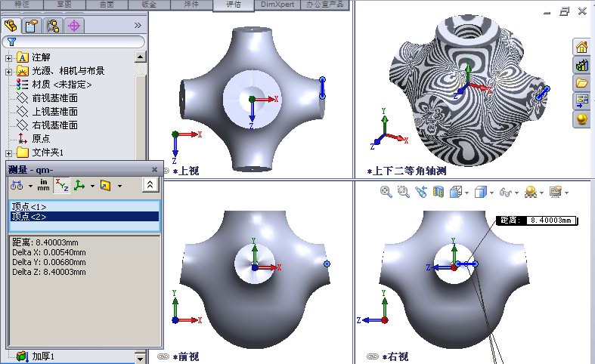This screenshot has height=364, width=595.
Task: Select 材质 <未指定> tree item
Action: pyautogui.click(x=62, y=85)
